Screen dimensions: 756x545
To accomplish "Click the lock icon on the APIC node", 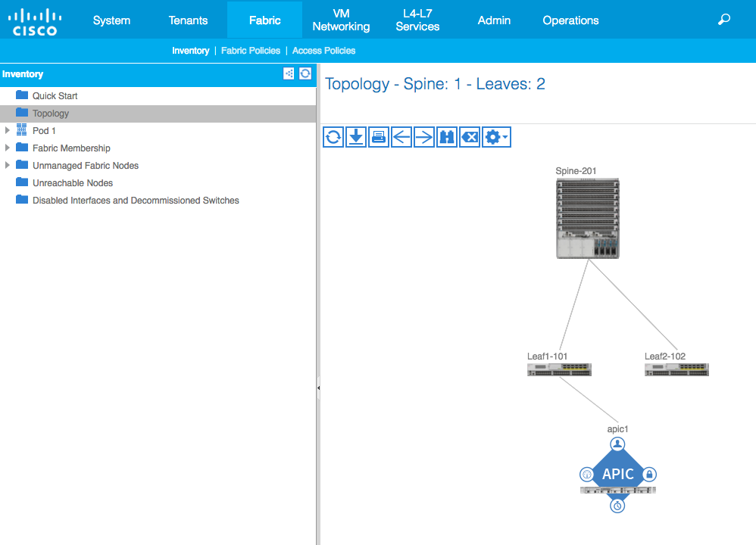I will point(649,475).
